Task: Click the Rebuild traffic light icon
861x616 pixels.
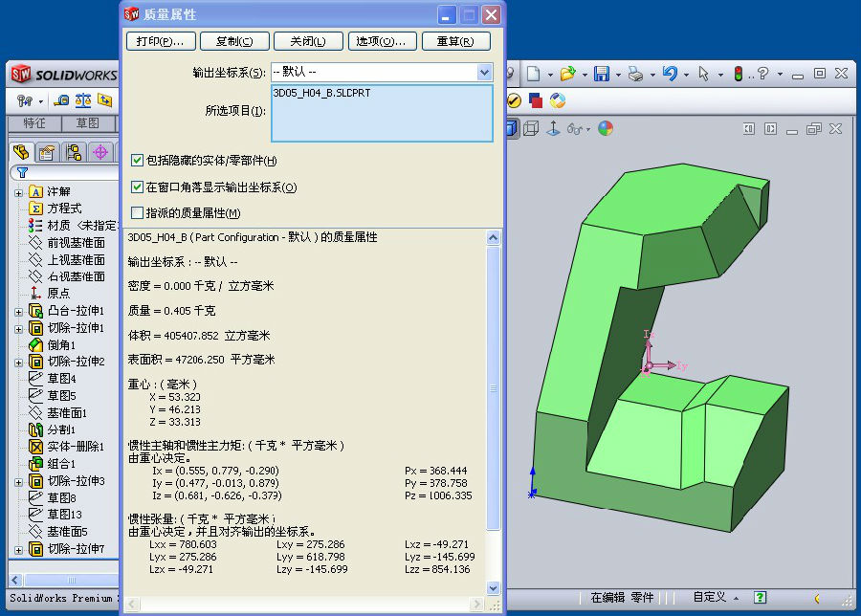Action: click(738, 74)
